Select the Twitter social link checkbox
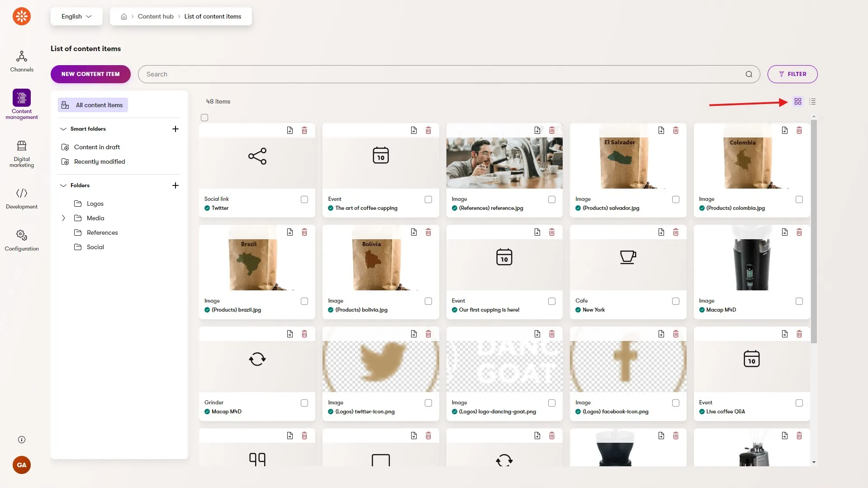Image resolution: width=868 pixels, height=488 pixels. tap(304, 199)
